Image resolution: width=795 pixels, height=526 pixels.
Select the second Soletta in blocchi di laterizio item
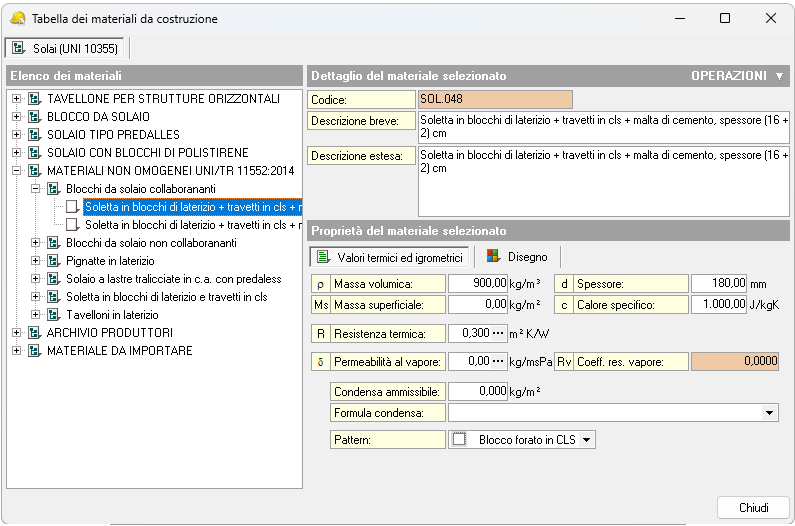tap(192, 225)
